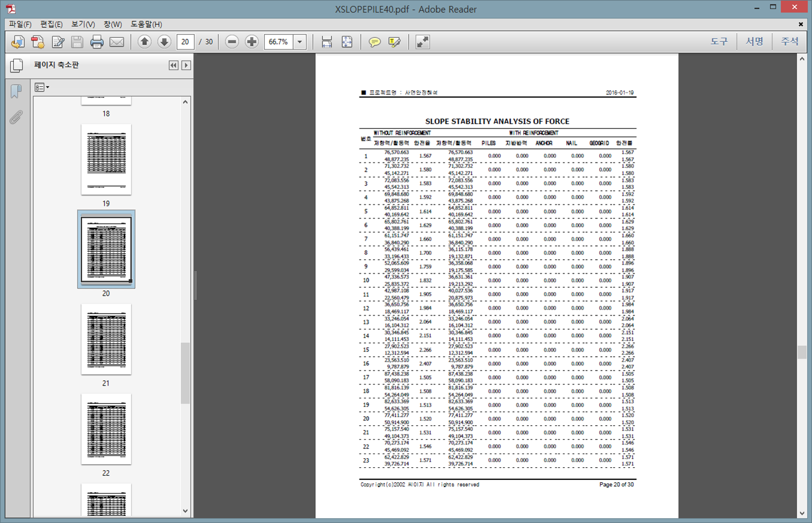Open the attachments paperclip panel
The image size is (812, 523).
click(16, 117)
